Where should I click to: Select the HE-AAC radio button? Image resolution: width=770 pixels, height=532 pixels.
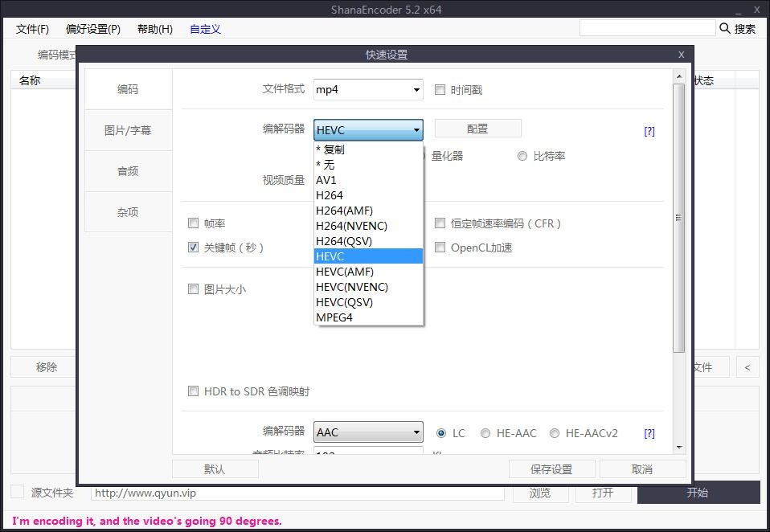click(485, 433)
